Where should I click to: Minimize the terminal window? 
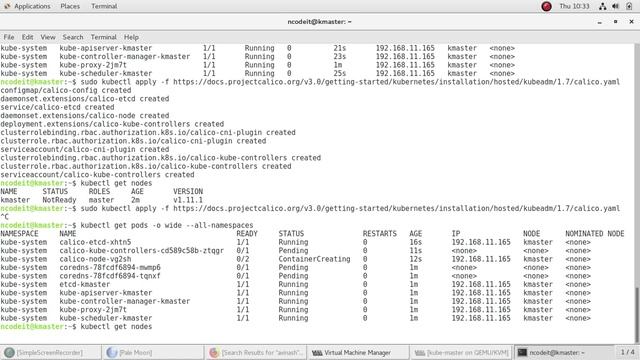click(x=600, y=22)
